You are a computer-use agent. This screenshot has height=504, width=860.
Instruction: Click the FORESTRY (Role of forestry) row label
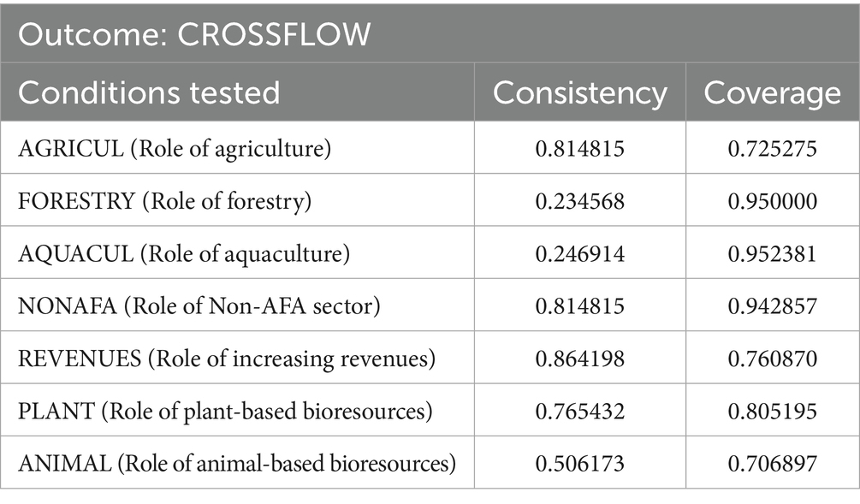(x=164, y=201)
